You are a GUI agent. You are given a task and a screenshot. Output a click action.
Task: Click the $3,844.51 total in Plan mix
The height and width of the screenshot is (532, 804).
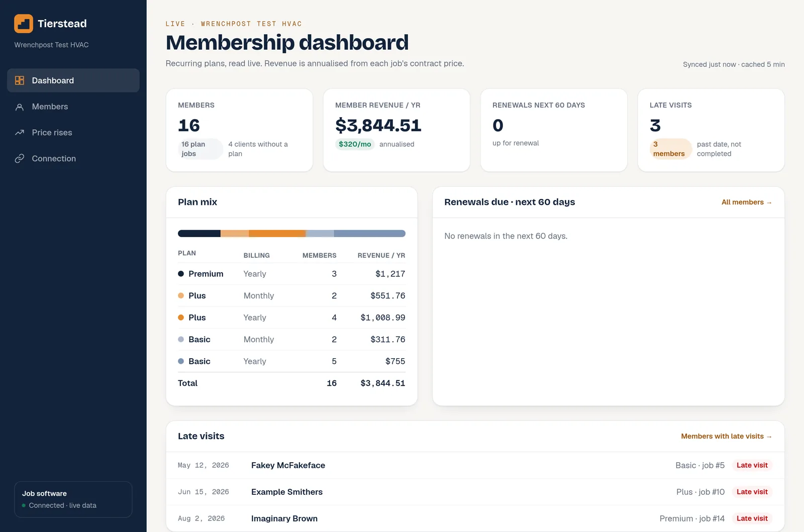[383, 383]
